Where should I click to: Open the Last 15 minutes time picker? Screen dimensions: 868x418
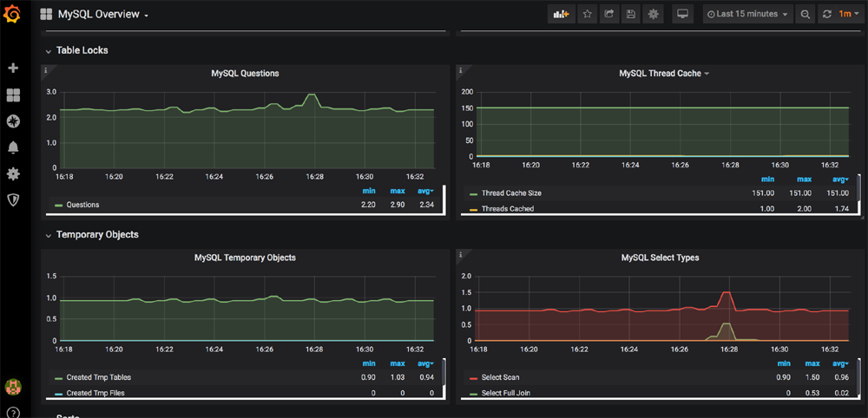click(747, 14)
